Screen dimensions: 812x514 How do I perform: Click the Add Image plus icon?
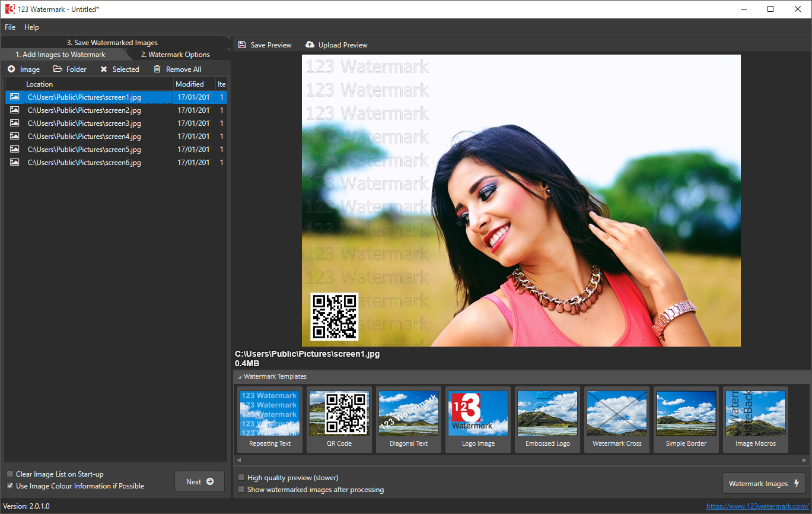11,69
